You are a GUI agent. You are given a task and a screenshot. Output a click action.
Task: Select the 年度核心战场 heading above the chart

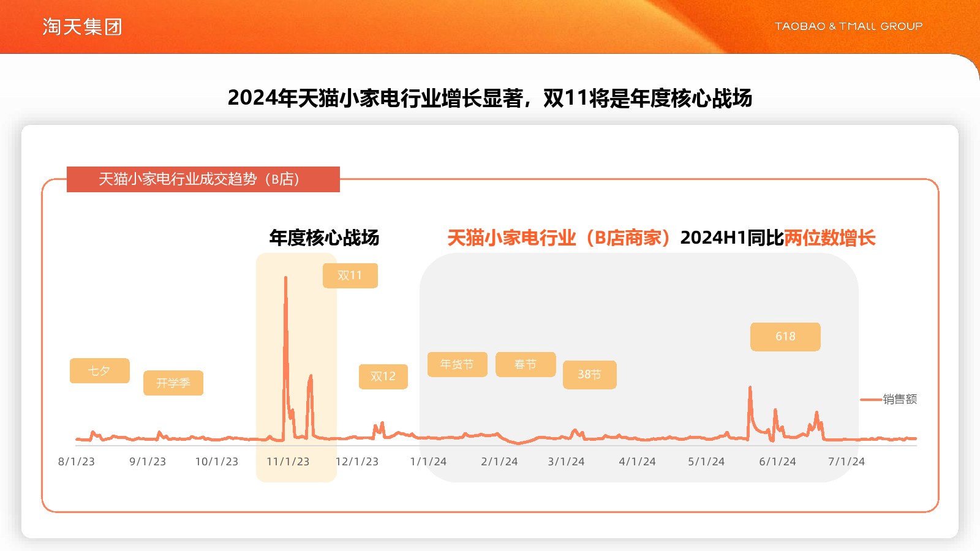(325, 238)
